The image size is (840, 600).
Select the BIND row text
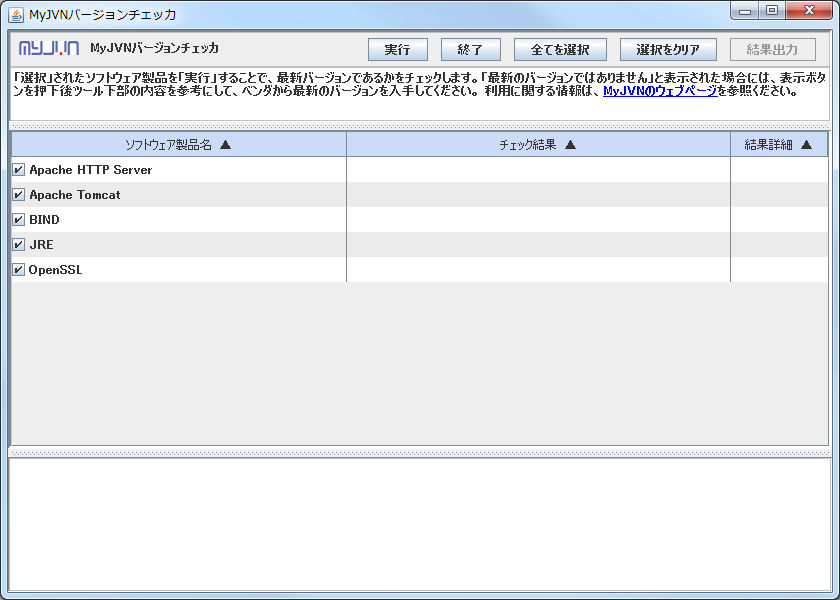(44, 220)
